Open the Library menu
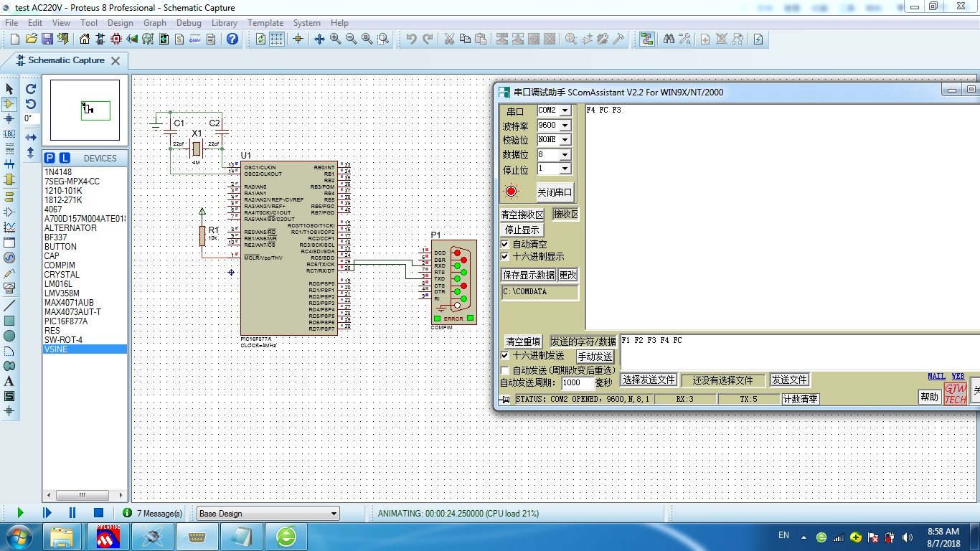 click(x=225, y=23)
